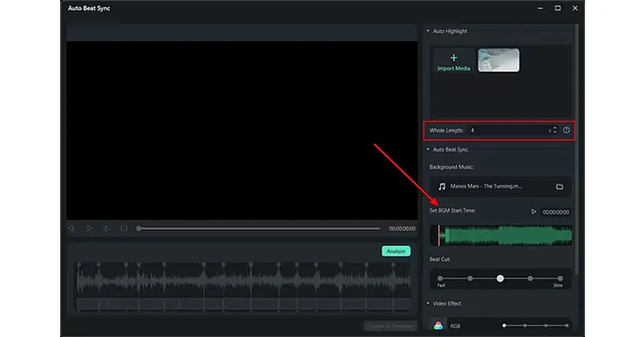
Task: Collapse the Auto Beat Sync section
Action: pyautogui.click(x=428, y=150)
